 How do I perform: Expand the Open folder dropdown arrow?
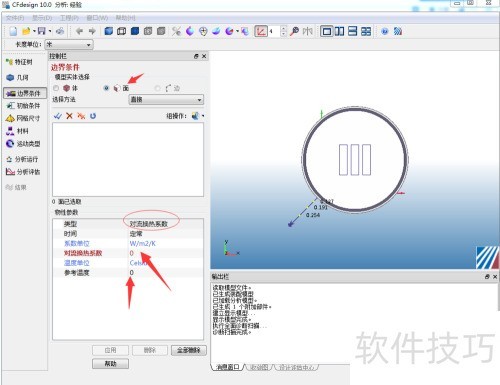34,32
